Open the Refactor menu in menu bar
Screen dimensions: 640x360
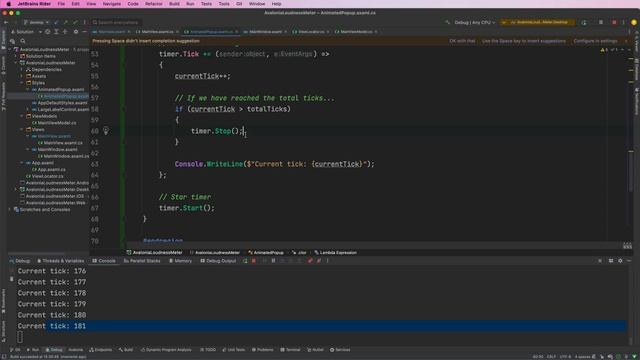point(153,4)
